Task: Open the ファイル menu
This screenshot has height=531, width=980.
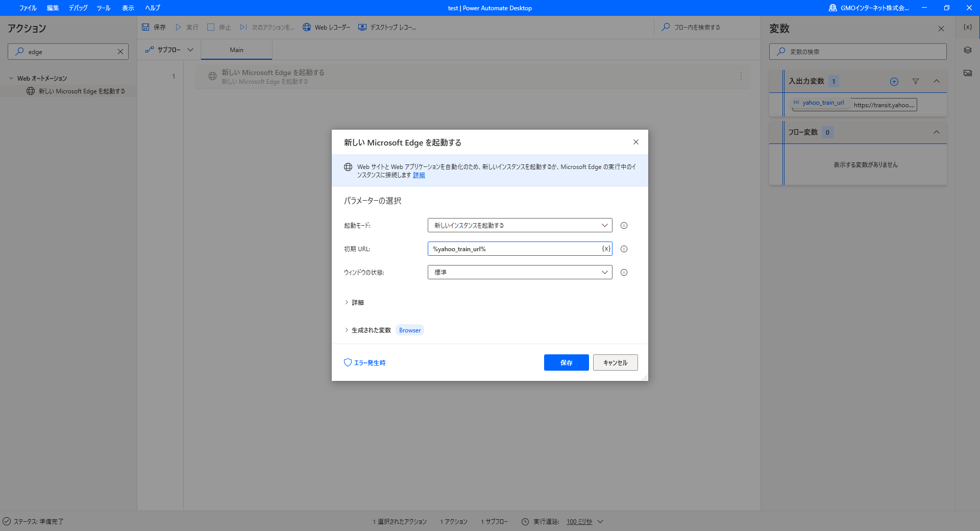Action: point(28,8)
